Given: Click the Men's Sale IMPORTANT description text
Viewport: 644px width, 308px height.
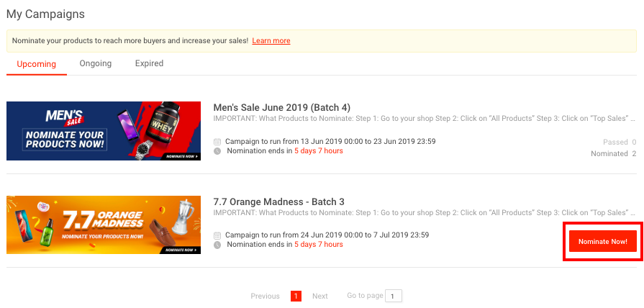Looking at the screenshot, I should pyautogui.click(x=425, y=118).
